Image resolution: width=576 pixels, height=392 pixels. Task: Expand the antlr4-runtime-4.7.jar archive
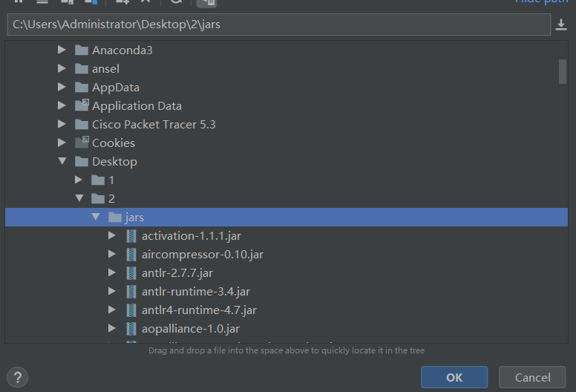pyautogui.click(x=111, y=310)
